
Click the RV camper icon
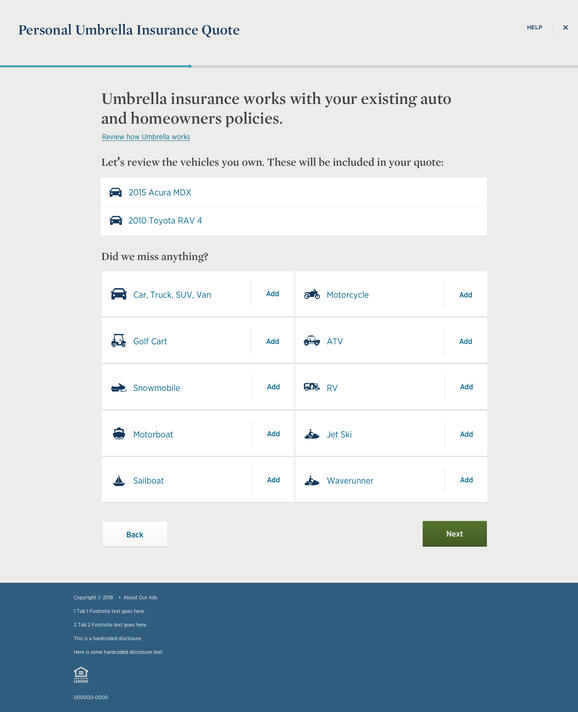click(311, 387)
